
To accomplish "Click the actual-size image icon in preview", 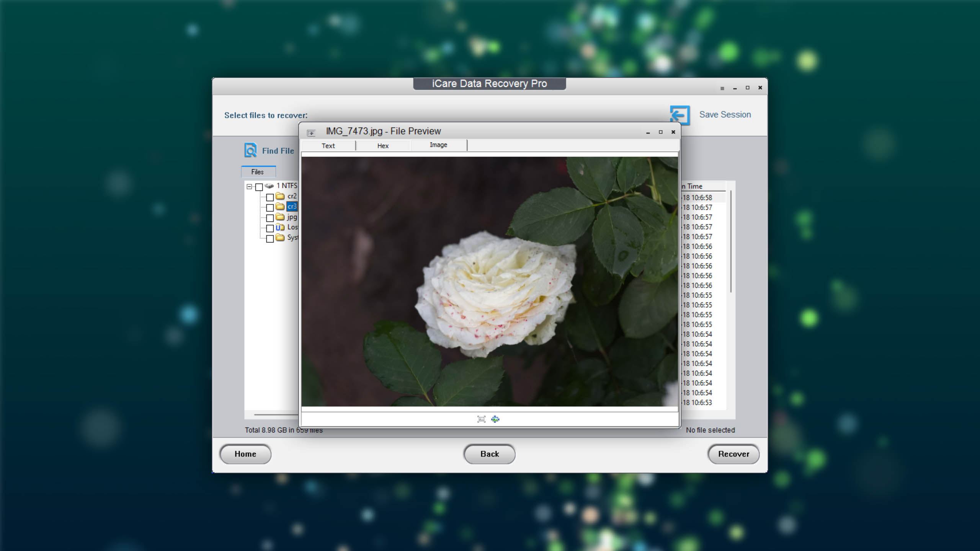I will [482, 419].
